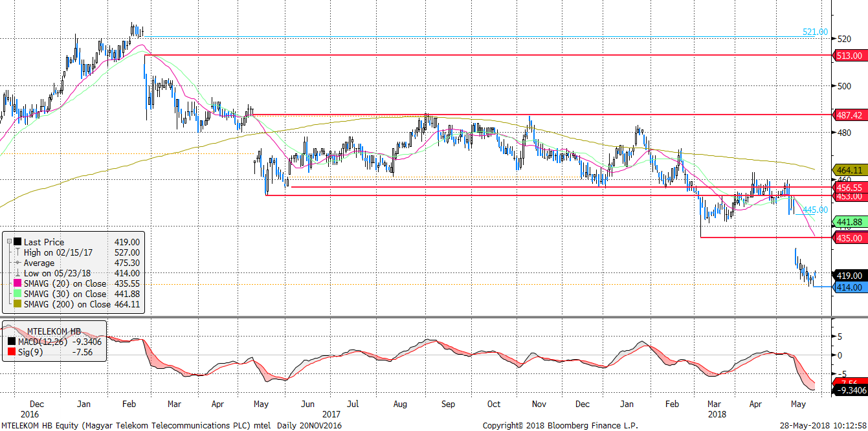Click the red Sig(9) legend swatch
The height and width of the screenshot is (431, 868).
click(x=11, y=352)
